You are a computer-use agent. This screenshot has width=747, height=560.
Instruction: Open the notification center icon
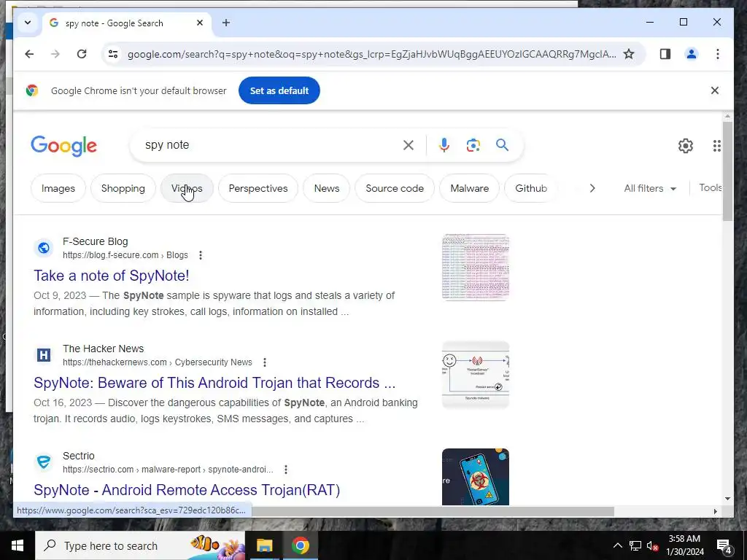click(x=724, y=545)
